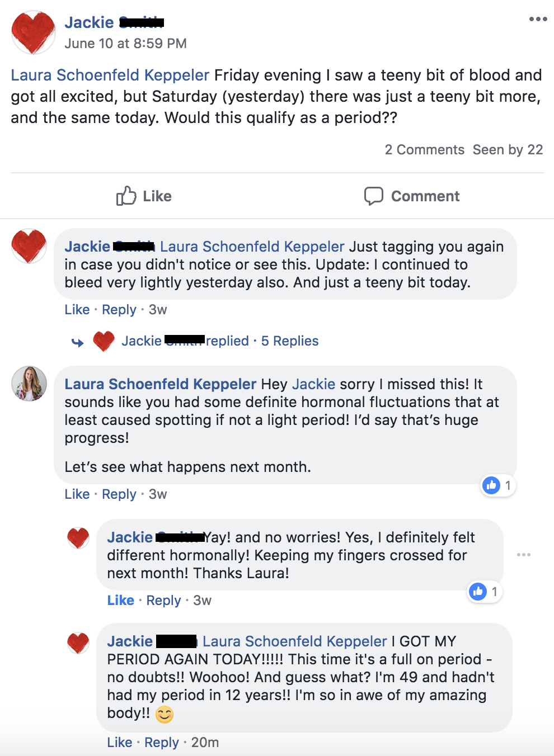Click the reply arrow icon before 'Jackie replied'
The height and width of the screenshot is (756, 554).
pyautogui.click(x=78, y=342)
